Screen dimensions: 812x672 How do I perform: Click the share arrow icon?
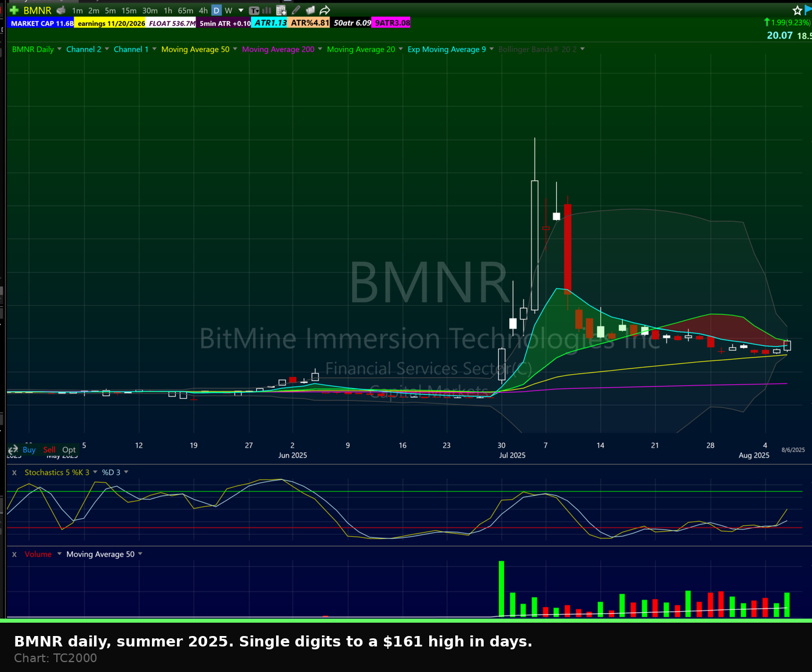click(325, 10)
